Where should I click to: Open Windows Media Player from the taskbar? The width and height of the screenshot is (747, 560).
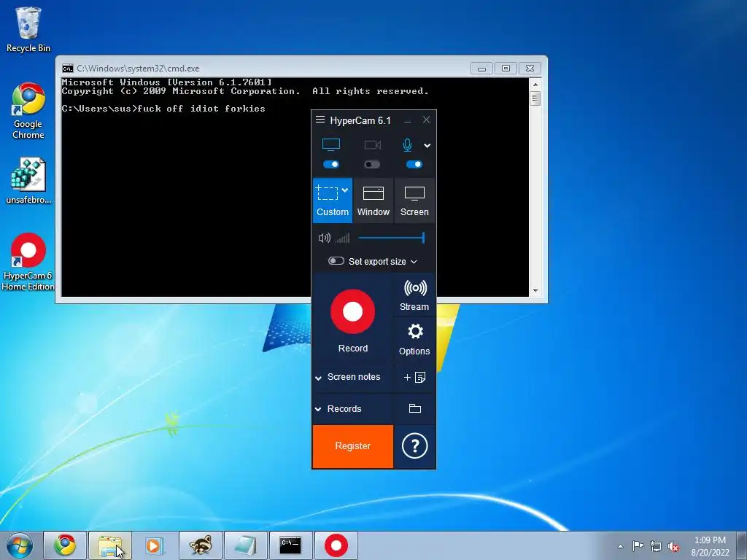click(155, 545)
